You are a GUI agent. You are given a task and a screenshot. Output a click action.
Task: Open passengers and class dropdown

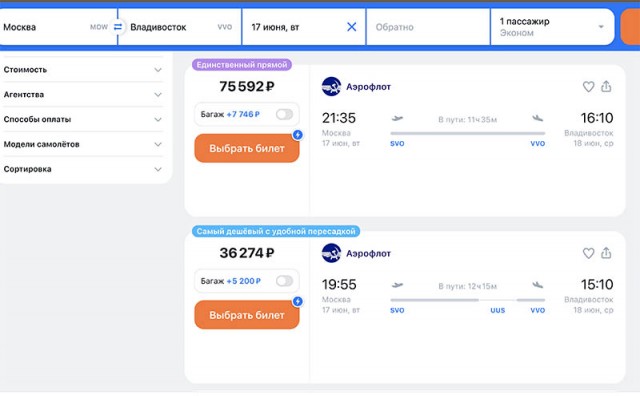(552, 27)
